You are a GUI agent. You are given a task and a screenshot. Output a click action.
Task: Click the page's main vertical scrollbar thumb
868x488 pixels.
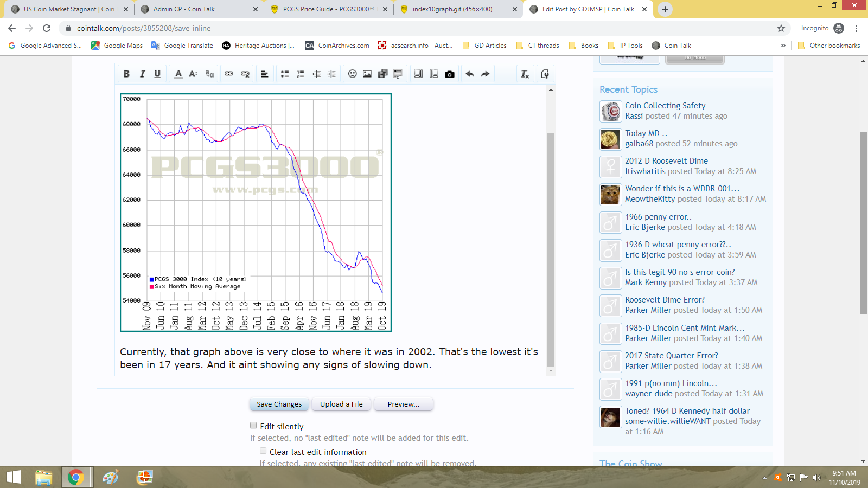tap(863, 223)
